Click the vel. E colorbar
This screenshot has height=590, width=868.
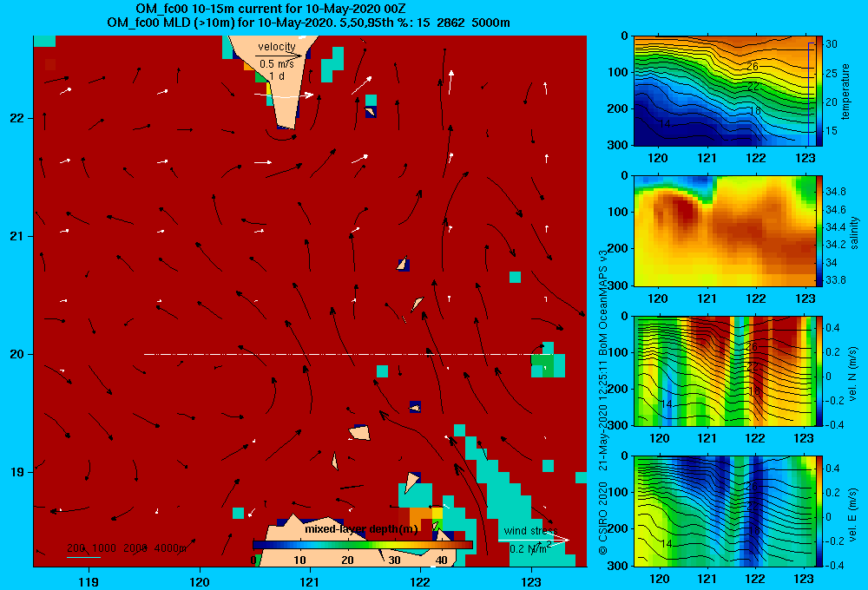(820, 511)
